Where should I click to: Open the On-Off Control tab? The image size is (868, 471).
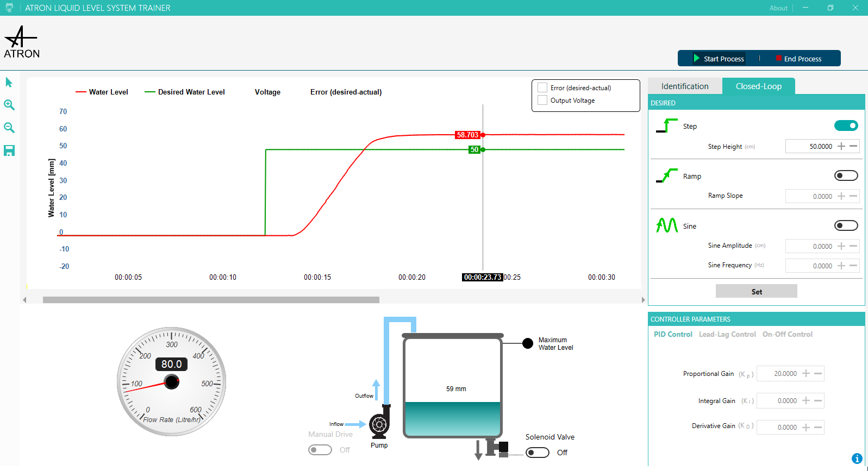[788, 334]
